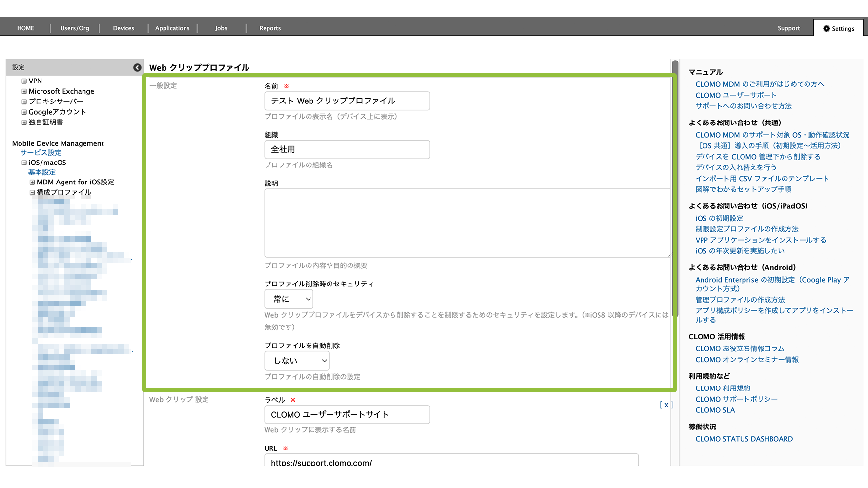Expand the Microsoft Exchange tree node

24,91
